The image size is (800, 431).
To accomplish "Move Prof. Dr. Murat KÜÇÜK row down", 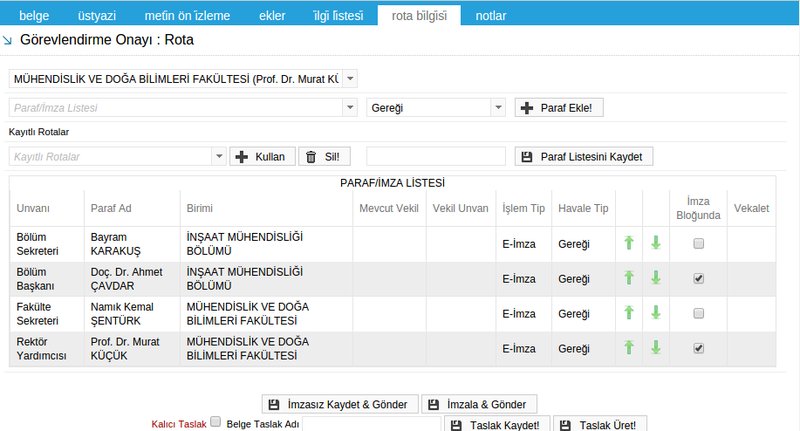I will 656,348.
